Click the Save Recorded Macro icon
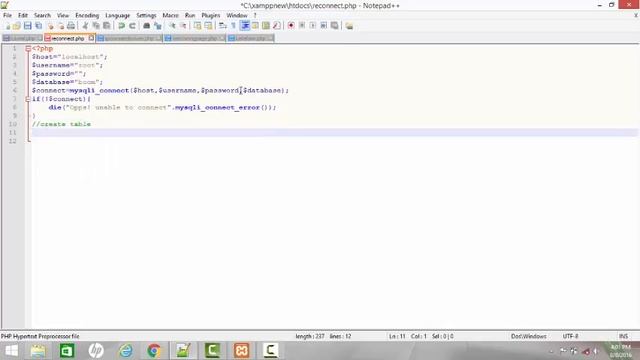This screenshot has width=640, height=360. pos(334,26)
